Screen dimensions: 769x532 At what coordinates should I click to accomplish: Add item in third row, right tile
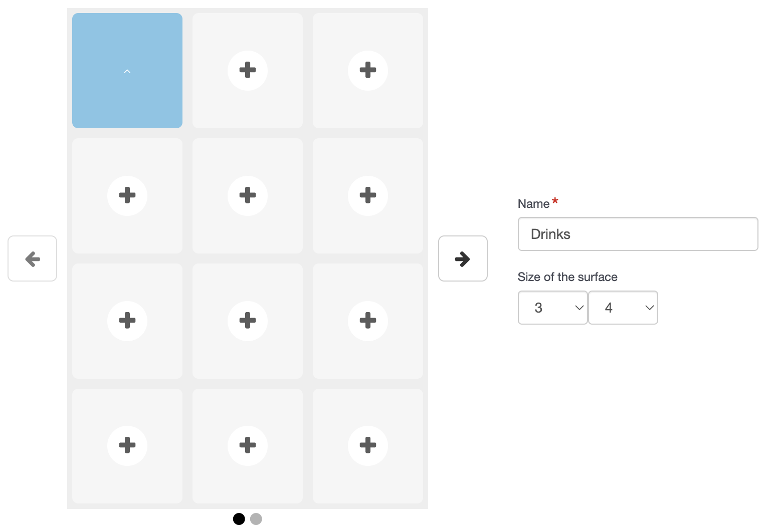pyautogui.click(x=368, y=321)
